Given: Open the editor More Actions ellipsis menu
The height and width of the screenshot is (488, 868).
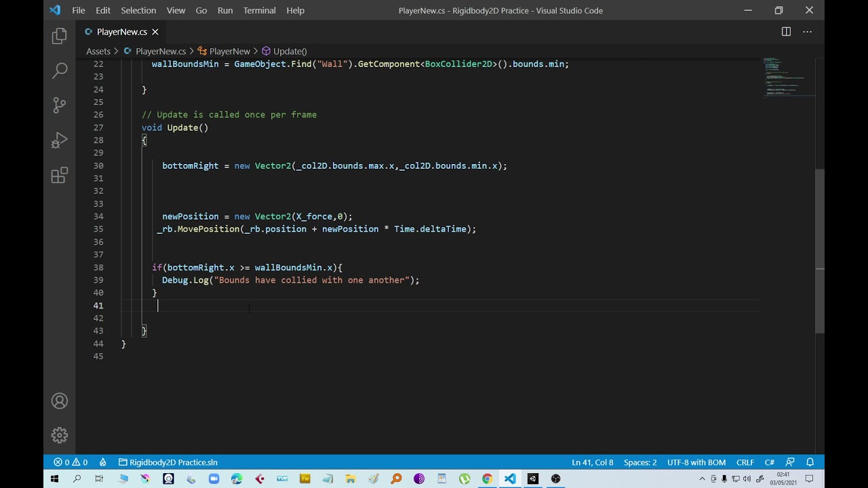Looking at the screenshot, I should click(x=807, y=32).
